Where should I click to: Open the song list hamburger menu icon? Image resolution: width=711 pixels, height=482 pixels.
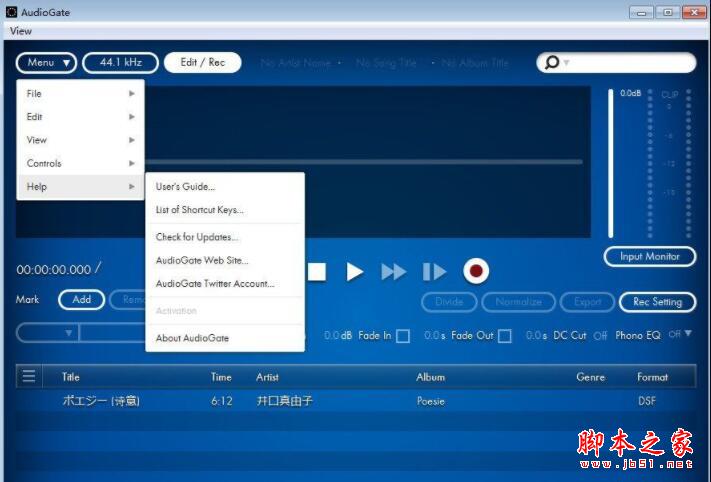[29, 376]
